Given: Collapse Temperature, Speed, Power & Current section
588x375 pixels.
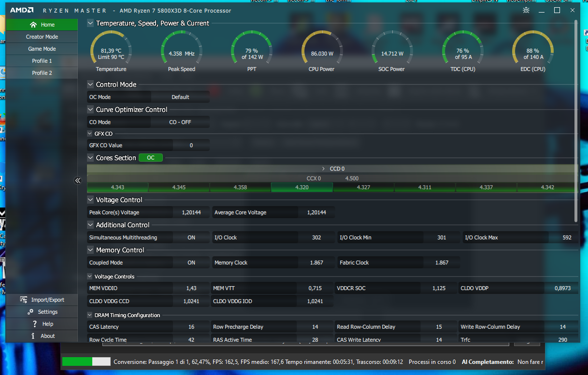Looking at the screenshot, I should pos(90,23).
